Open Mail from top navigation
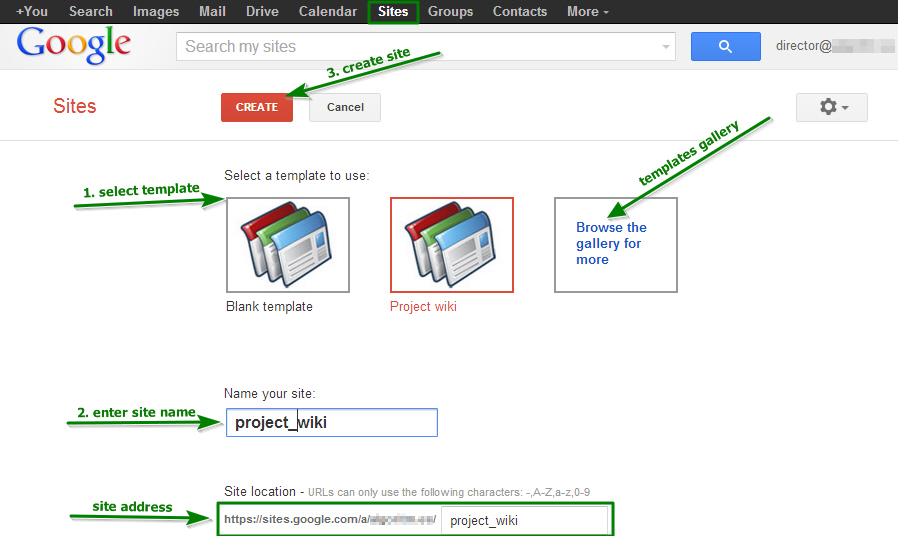The width and height of the screenshot is (898, 536). click(x=212, y=11)
